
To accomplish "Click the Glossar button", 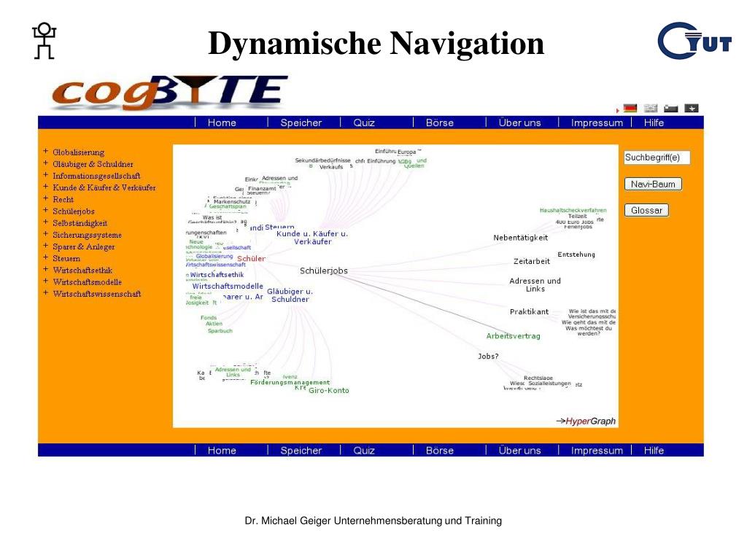I will [x=646, y=211].
